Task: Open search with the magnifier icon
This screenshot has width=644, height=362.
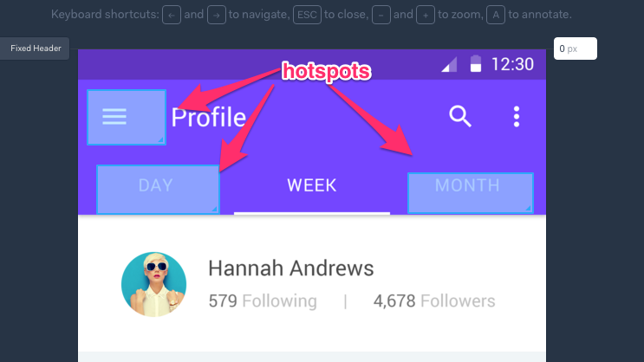Action: coord(459,117)
